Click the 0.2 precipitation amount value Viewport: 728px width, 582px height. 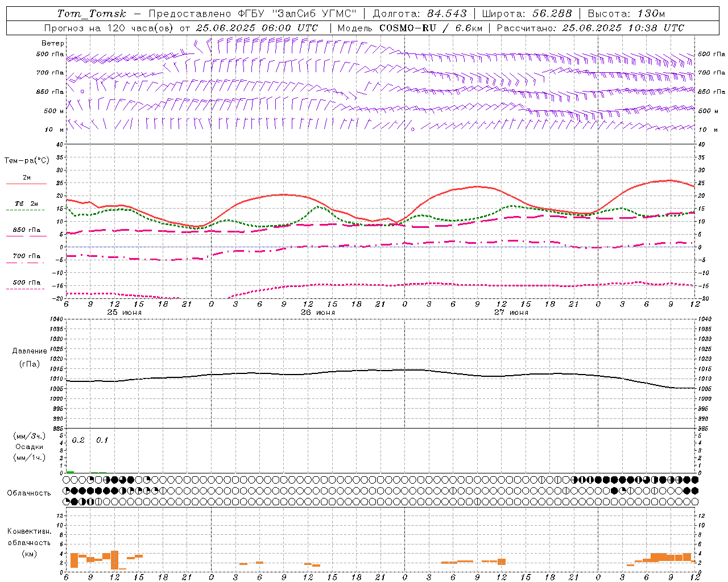point(78,440)
